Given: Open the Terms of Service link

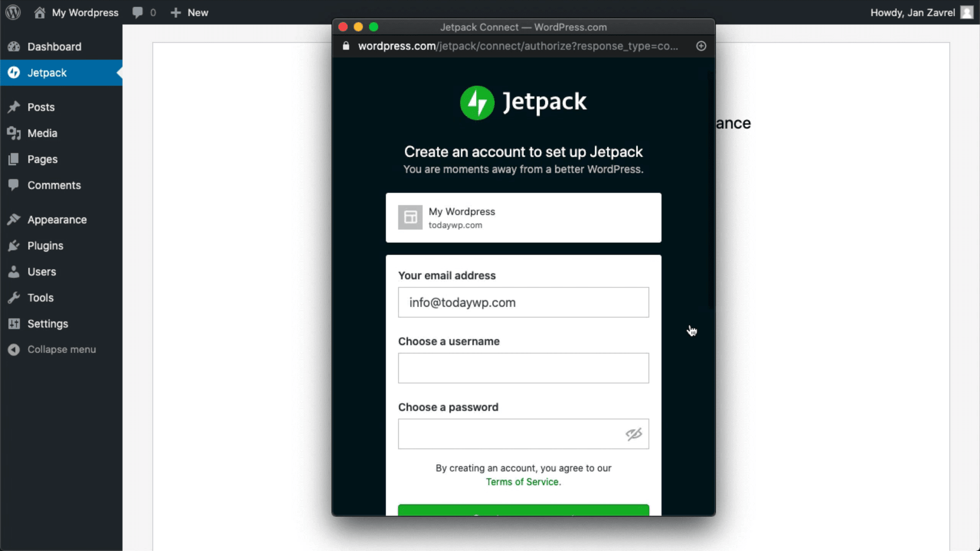Looking at the screenshot, I should [522, 482].
